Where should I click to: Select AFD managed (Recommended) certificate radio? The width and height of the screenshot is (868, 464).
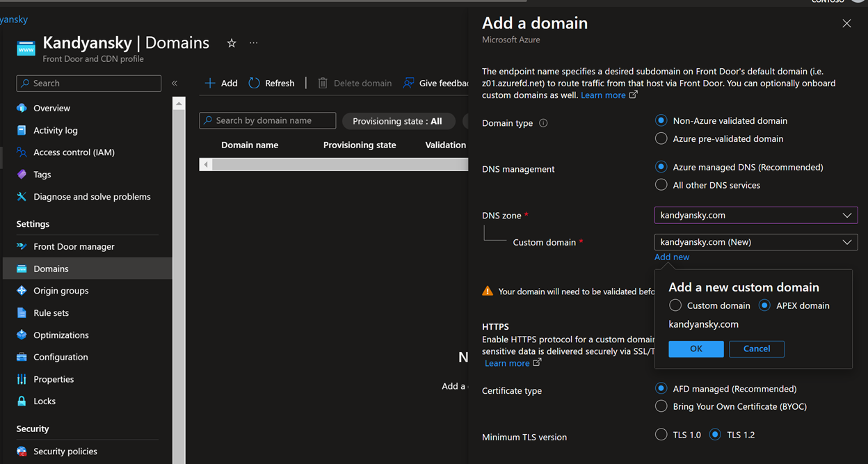(661, 389)
